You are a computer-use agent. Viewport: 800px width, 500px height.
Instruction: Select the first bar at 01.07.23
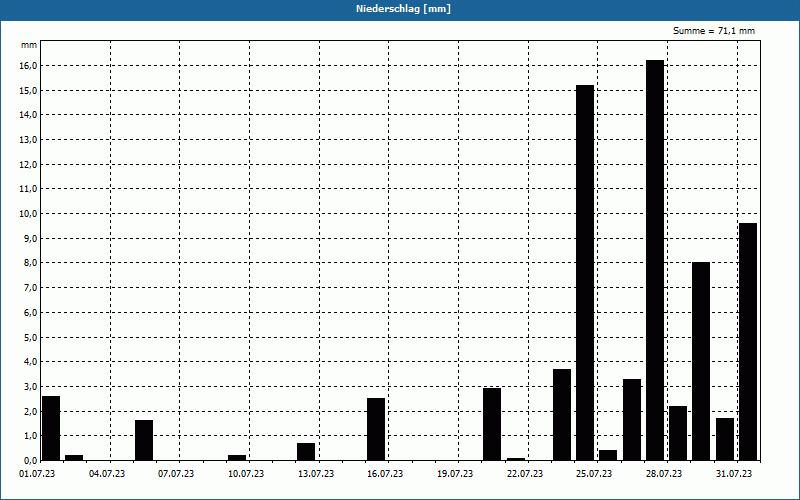click(x=51, y=429)
